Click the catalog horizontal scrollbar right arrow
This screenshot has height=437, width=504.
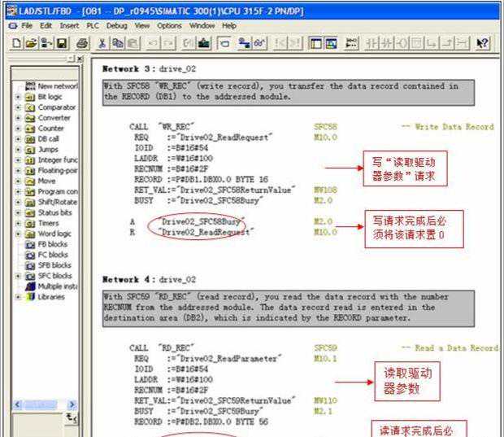click(73, 404)
